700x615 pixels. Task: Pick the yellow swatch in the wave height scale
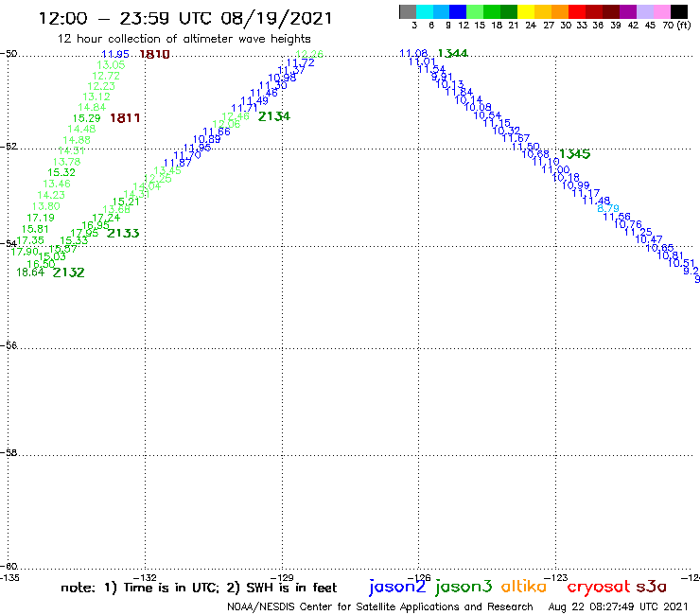(x=526, y=11)
